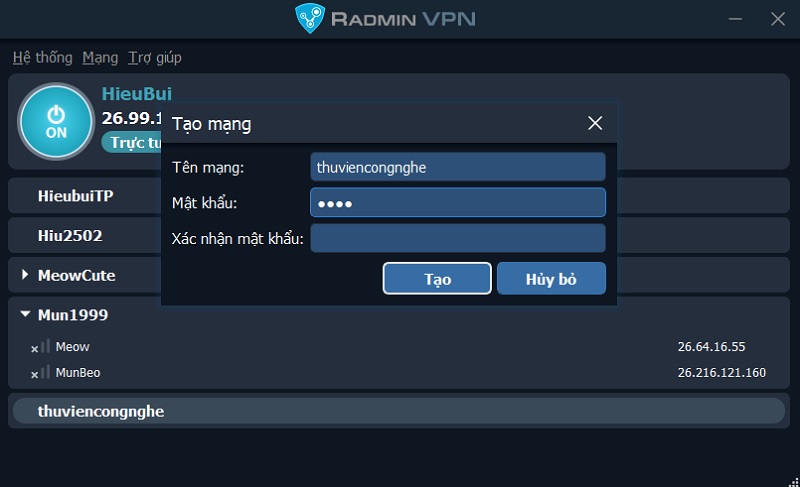Click the Hủy bỏ button
Image resolution: width=800 pixels, height=487 pixels.
tap(552, 278)
